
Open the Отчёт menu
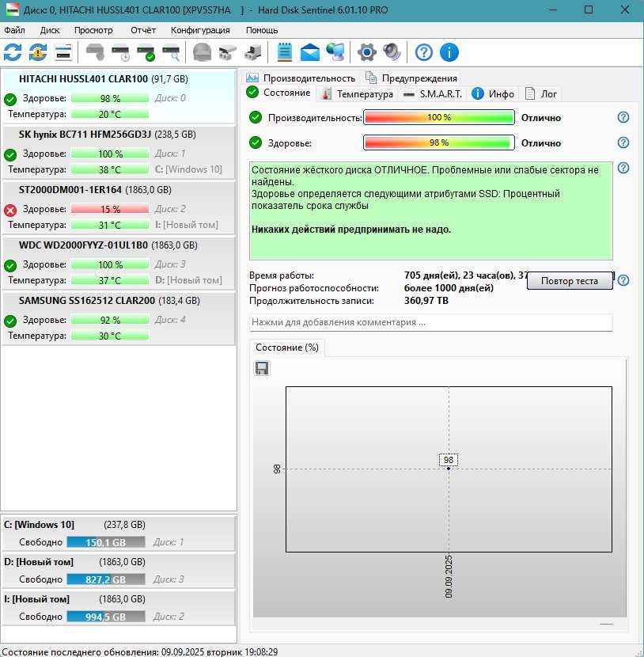[142, 30]
